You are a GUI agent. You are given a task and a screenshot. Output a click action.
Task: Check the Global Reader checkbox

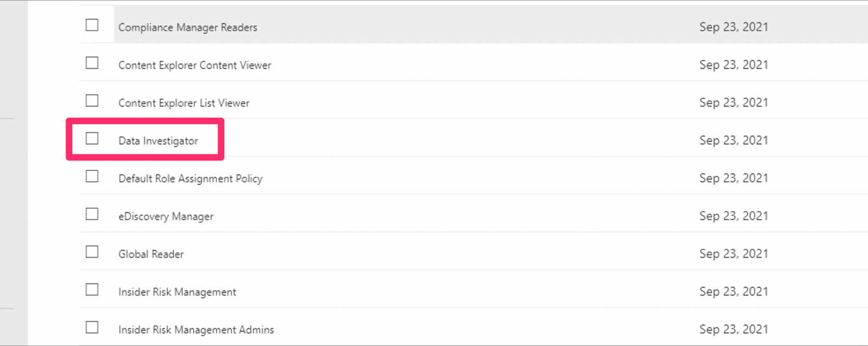[x=92, y=252]
